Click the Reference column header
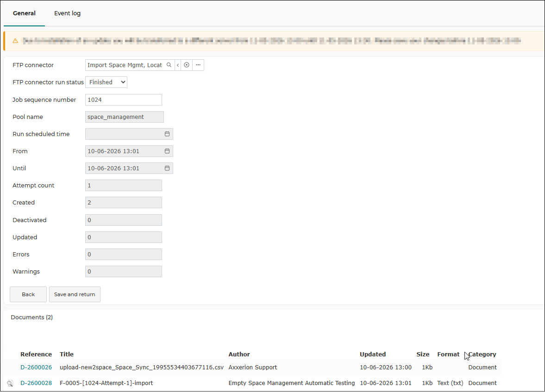 coord(36,355)
